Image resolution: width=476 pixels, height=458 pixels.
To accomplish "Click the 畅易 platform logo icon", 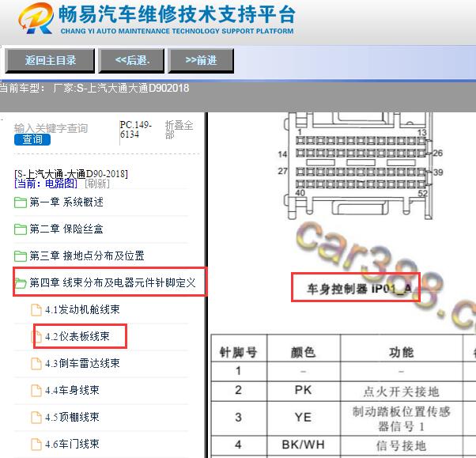I will point(36,18).
